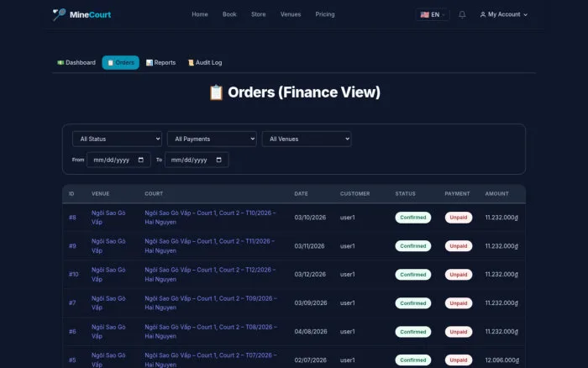588x368 pixels.
Task: Click the PAYMENT column header
Action: point(457,194)
